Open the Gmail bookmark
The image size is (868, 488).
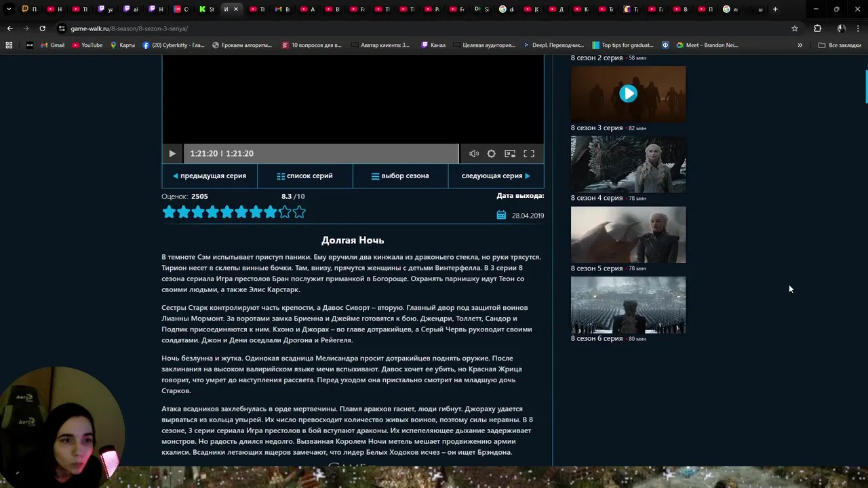click(x=53, y=45)
